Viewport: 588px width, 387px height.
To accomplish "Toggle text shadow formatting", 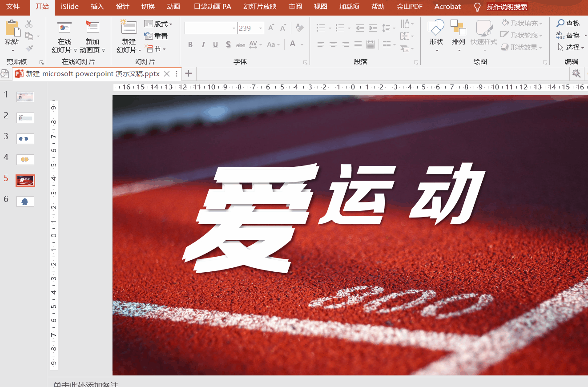I will 228,44.
